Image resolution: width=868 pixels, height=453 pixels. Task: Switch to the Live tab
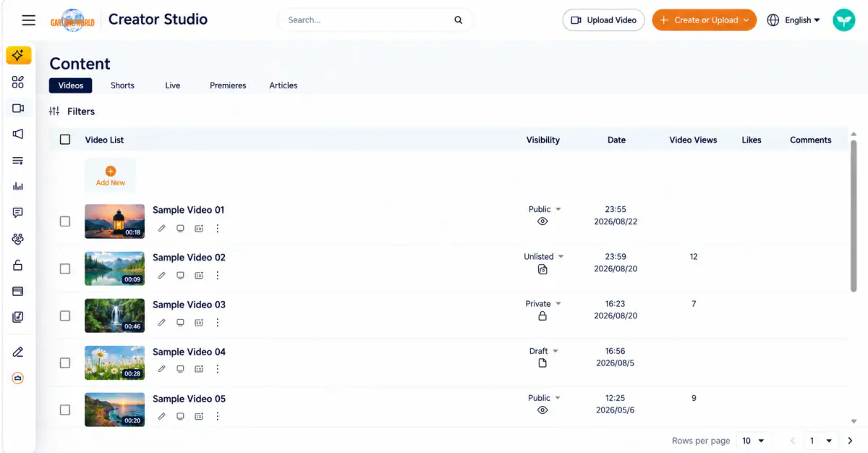tap(172, 85)
